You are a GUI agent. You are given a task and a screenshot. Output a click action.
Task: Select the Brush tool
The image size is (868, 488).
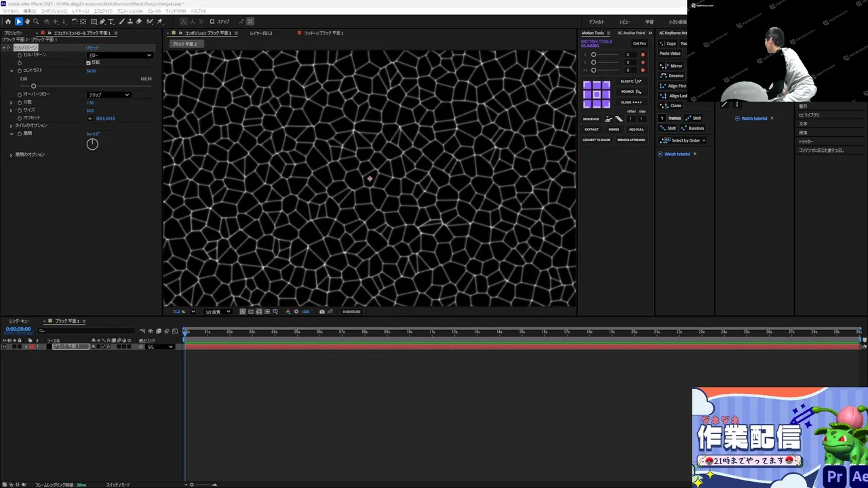point(121,22)
